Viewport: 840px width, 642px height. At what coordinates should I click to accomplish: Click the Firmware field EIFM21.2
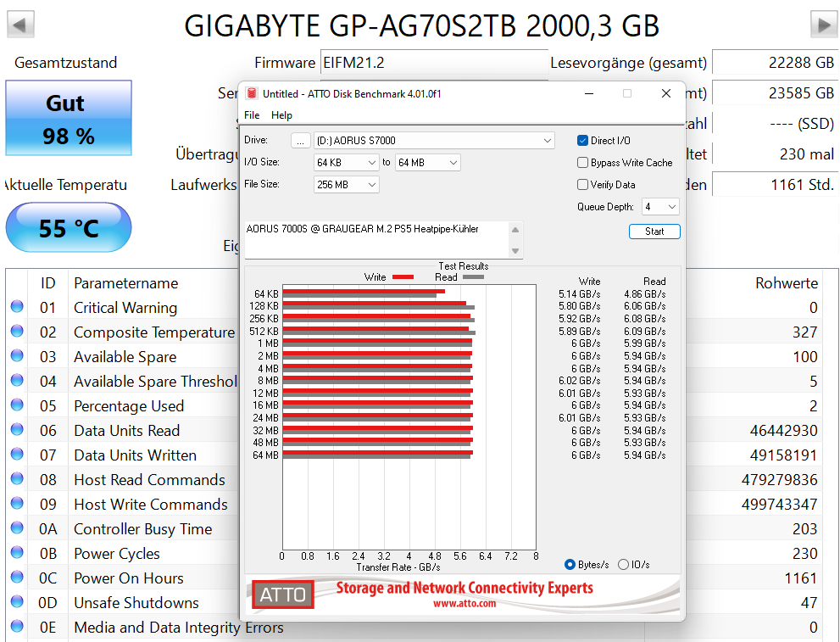click(434, 63)
